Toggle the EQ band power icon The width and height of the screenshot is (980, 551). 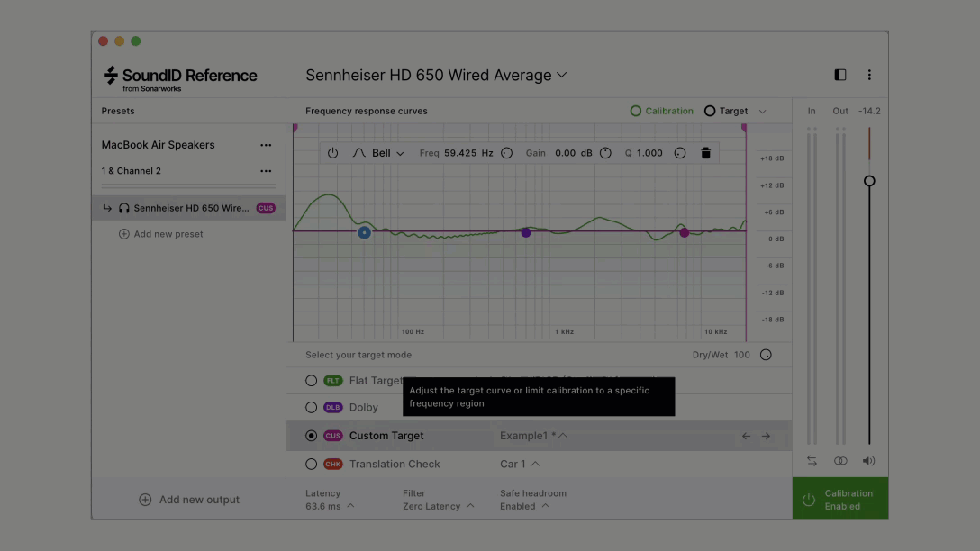[x=332, y=153]
